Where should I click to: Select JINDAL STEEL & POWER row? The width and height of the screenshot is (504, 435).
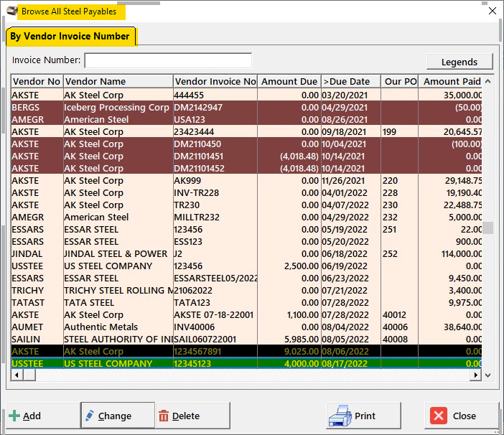coord(246,254)
